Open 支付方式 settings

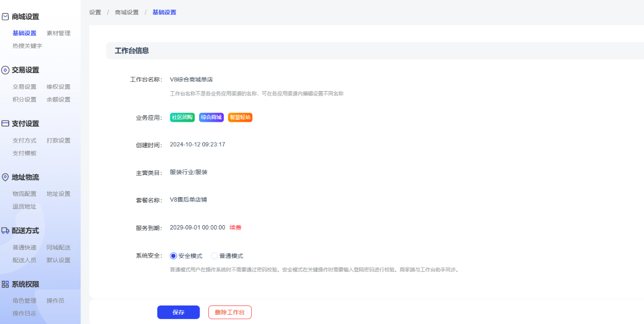point(24,140)
